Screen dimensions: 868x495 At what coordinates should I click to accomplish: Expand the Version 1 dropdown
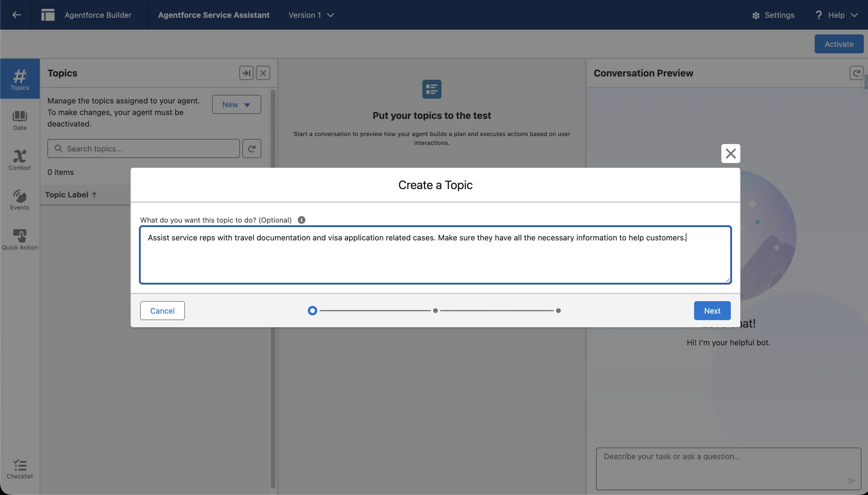(311, 15)
